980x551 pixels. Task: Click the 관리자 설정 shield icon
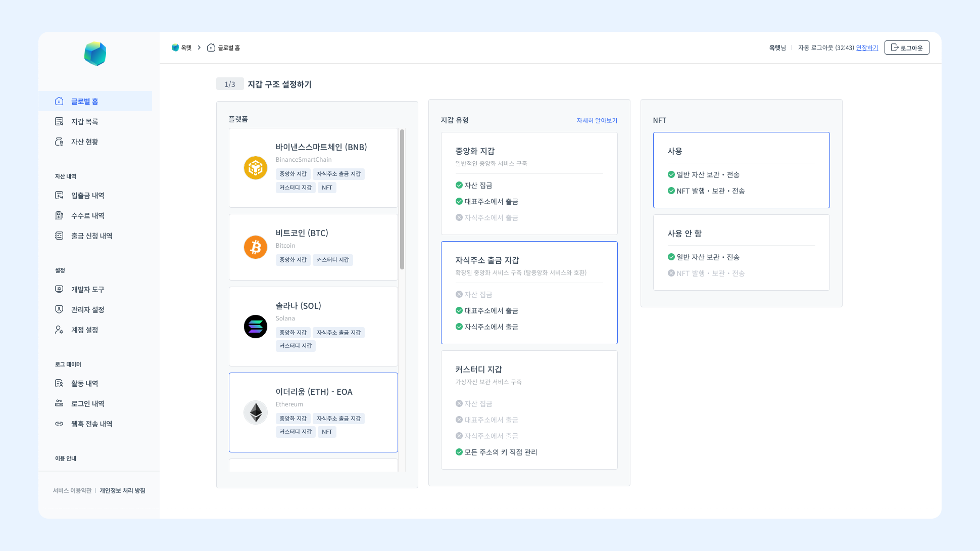click(59, 309)
